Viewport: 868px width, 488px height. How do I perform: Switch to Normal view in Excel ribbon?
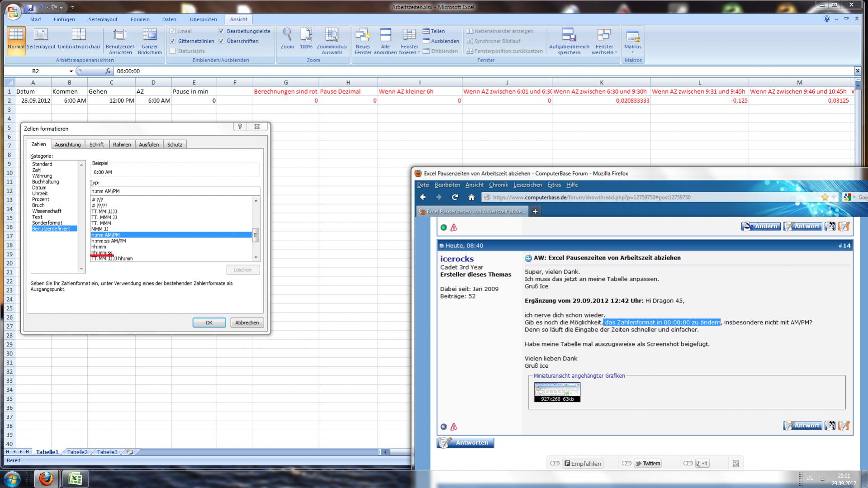pos(16,41)
